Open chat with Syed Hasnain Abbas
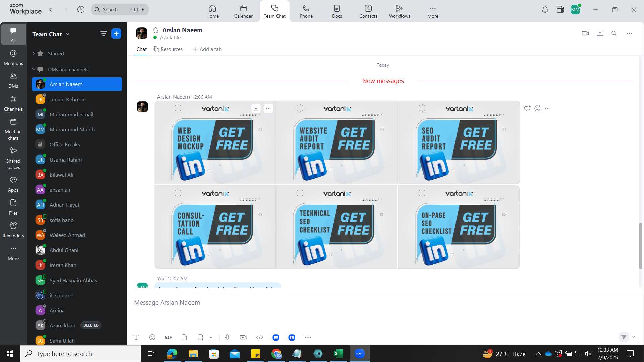Image resolution: width=644 pixels, height=362 pixels. pos(77,280)
